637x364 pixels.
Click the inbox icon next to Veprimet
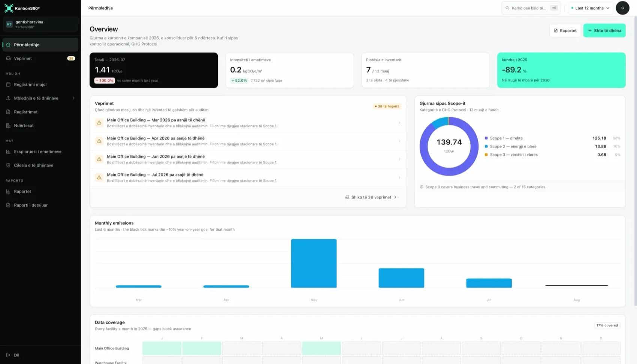[8, 58]
